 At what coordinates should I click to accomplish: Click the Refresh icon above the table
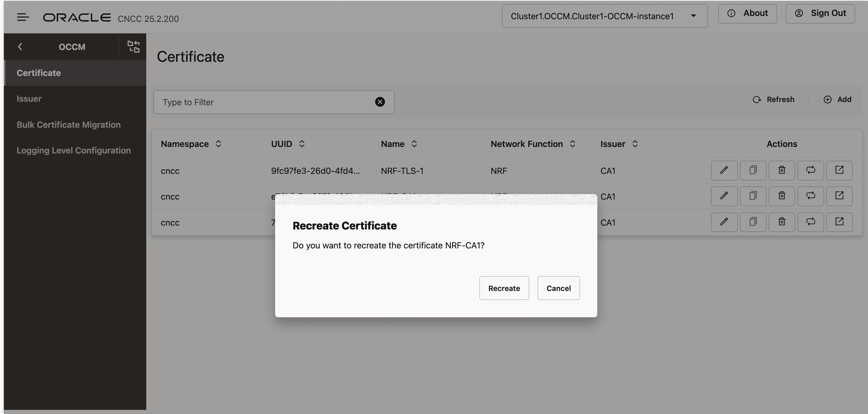pos(757,99)
